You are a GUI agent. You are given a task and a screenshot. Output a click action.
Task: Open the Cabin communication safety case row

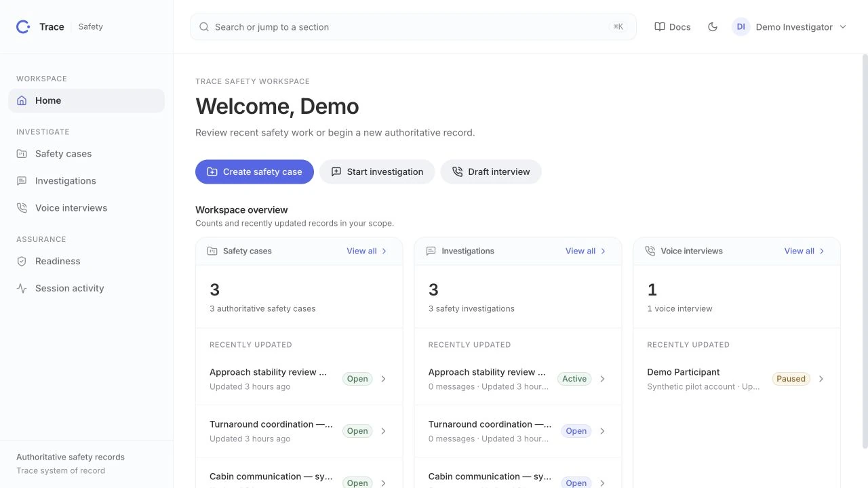pyautogui.click(x=299, y=474)
